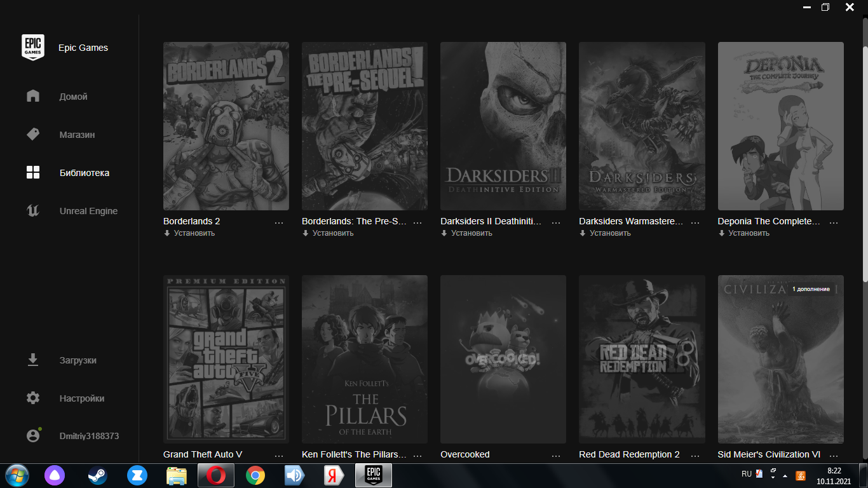Open Yandex browser from the taskbar
This screenshot has height=488, width=868.
coord(334,475)
